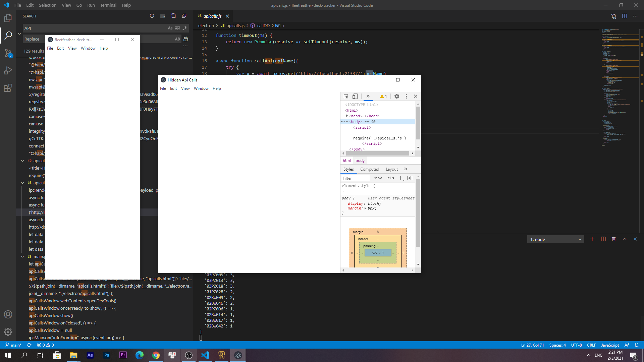The width and height of the screenshot is (644, 362).
Task: Toggle the :hov element state pane
Action: coord(378,178)
